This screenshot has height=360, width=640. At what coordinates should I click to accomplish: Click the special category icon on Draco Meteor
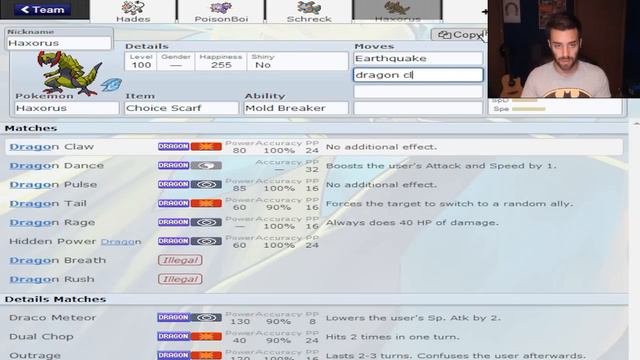[x=206, y=317]
